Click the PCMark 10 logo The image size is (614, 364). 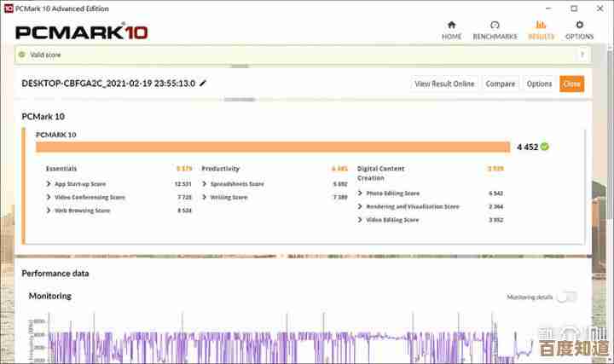(81, 32)
